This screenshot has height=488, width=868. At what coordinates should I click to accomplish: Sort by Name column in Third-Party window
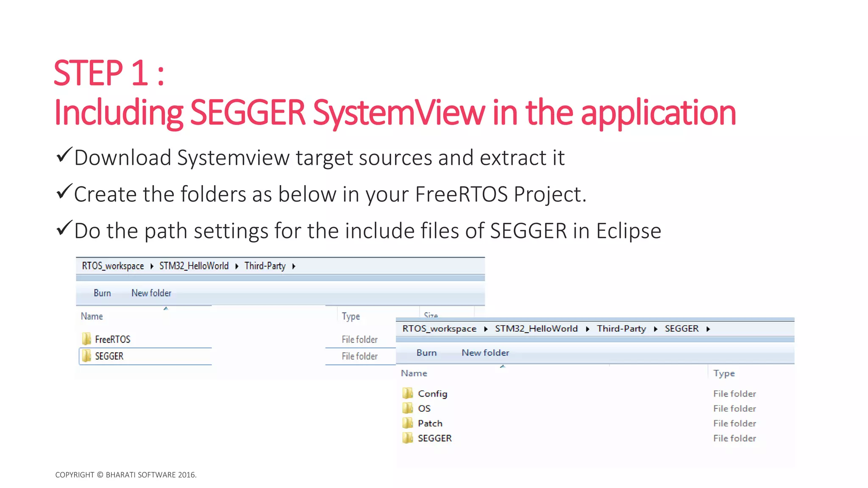pos(92,316)
